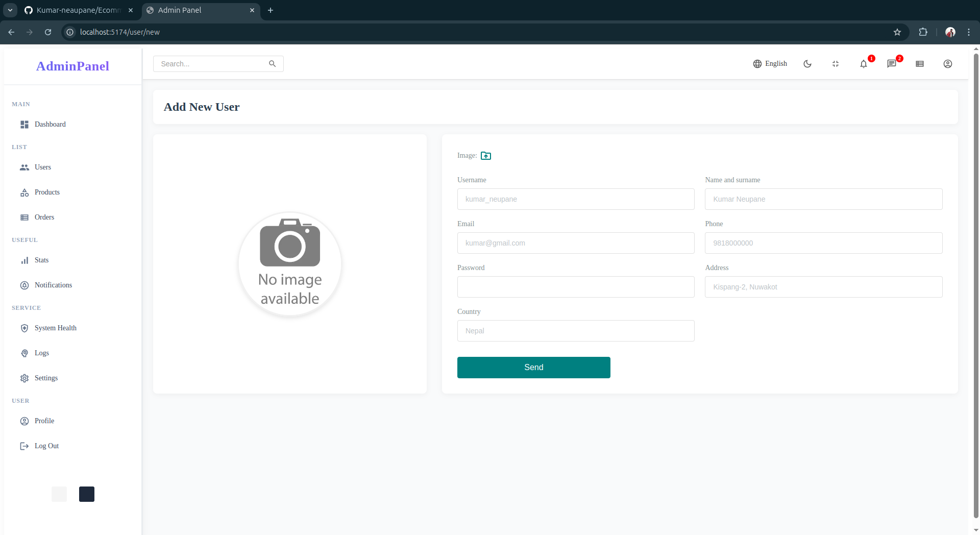The image size is (980, 535).
Task: Click the list view icon in the top bar
Action: tap(919, 64)
